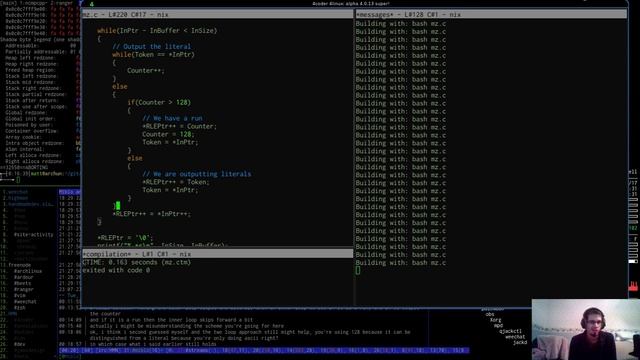Screen dimensions: 640x360
Task: Click the 'while(Token == *InPtr)' line
Action: click(x=153, y=54)
